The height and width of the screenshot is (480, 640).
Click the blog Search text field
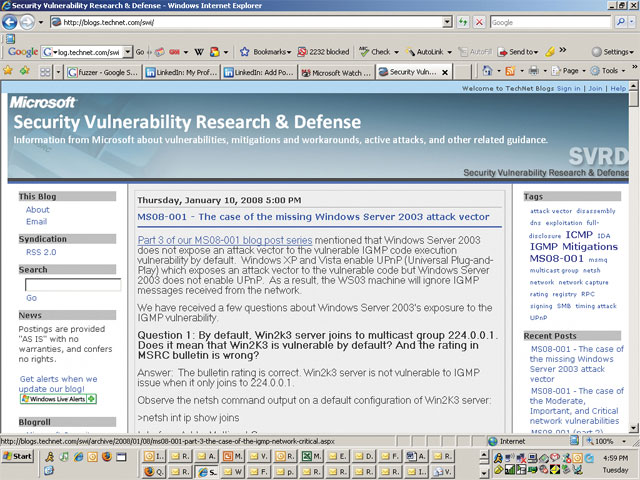73,284
